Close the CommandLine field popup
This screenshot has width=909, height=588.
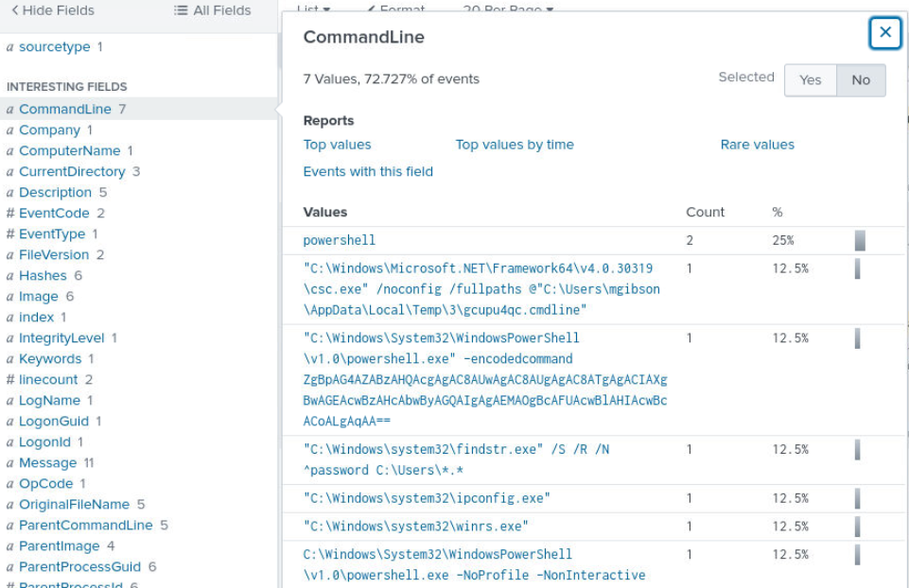tap(884, 33)
